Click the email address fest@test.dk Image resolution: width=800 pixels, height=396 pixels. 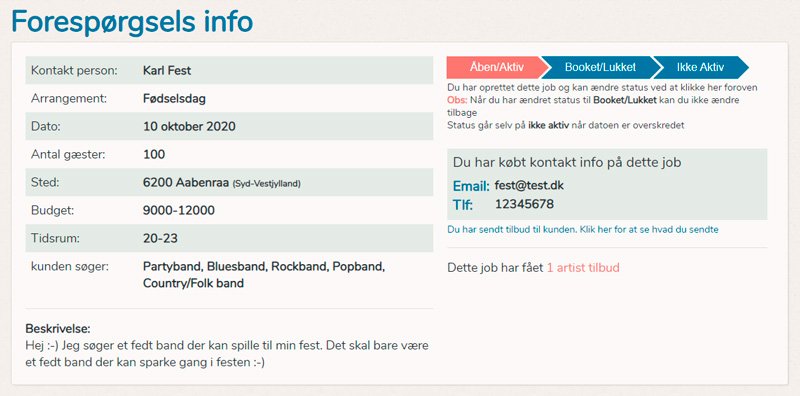[x=529, y=186]
